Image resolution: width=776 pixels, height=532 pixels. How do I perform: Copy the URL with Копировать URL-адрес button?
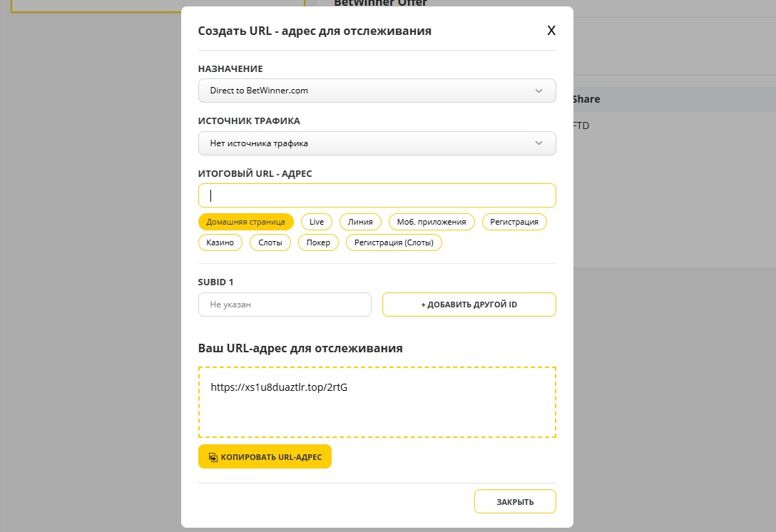click(265, 457)
